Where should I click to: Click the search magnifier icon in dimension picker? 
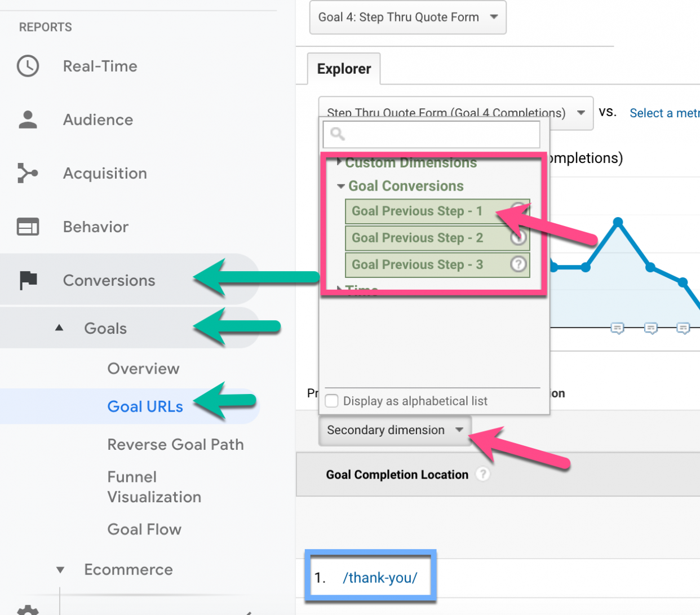(x=338, y=134)
